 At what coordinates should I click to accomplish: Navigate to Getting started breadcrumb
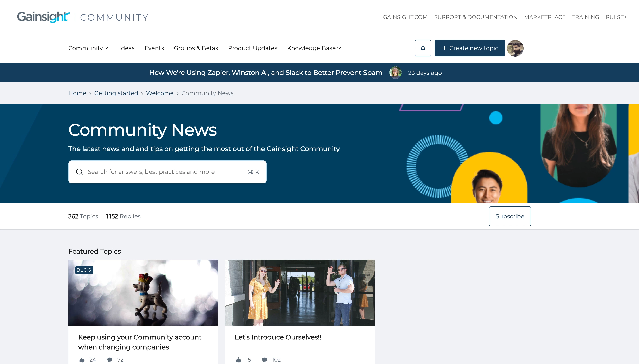(116, 93)
